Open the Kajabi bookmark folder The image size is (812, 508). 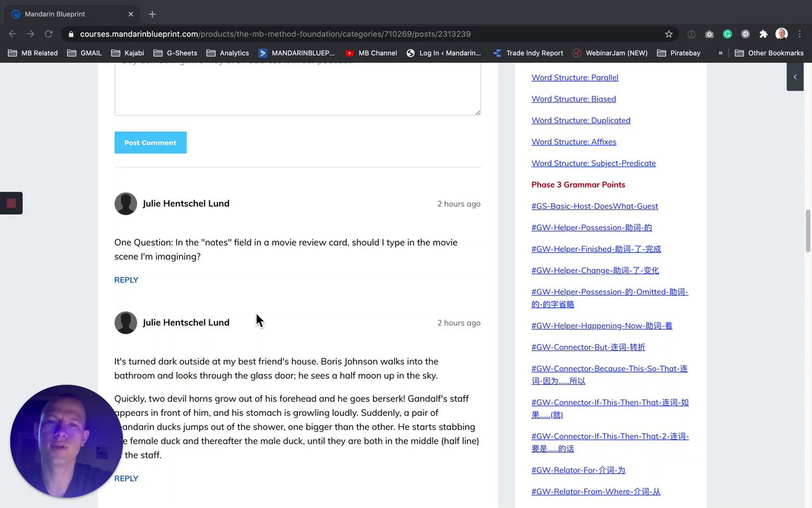pos(128,53)
